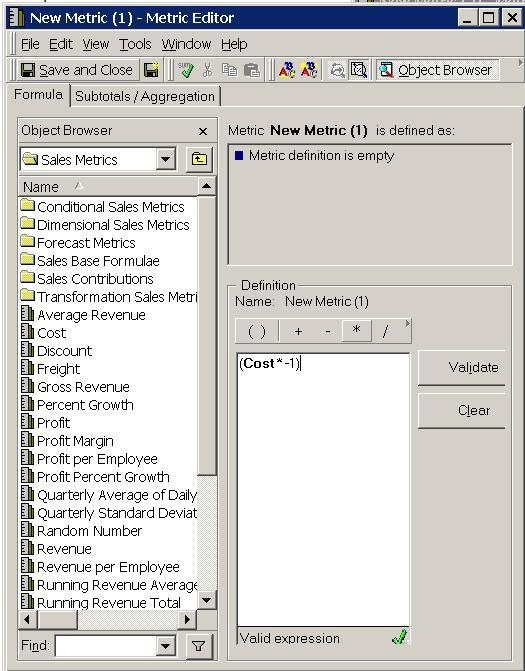The image size is (525, 671).
Task: Click the save floppy disk icon
Action: click(151, 70)
